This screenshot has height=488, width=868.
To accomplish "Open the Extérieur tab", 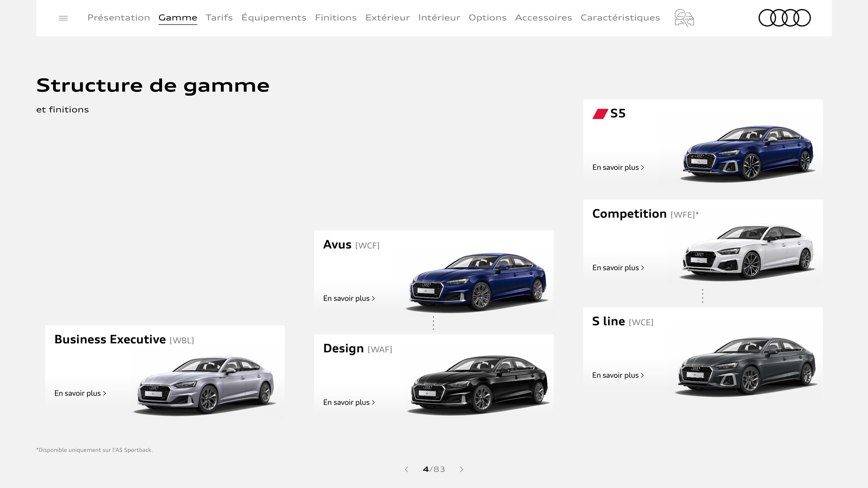I will (387, 17).
